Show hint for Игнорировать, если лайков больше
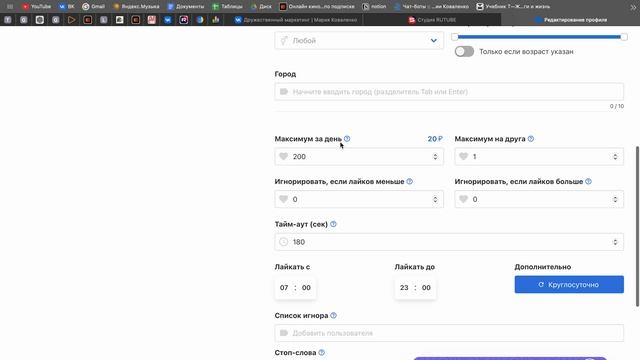The image size is (640, 360). tap(588, 182)
